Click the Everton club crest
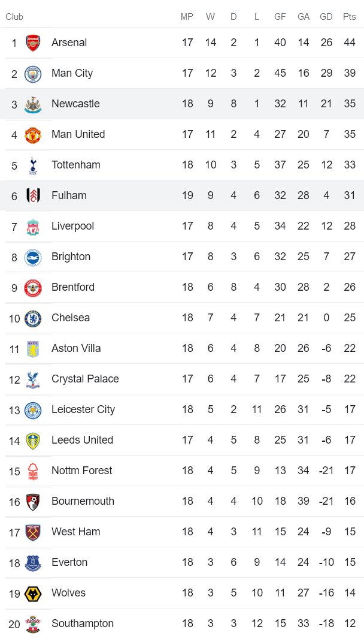Screen dimensions: 364x642 (34, 562)
